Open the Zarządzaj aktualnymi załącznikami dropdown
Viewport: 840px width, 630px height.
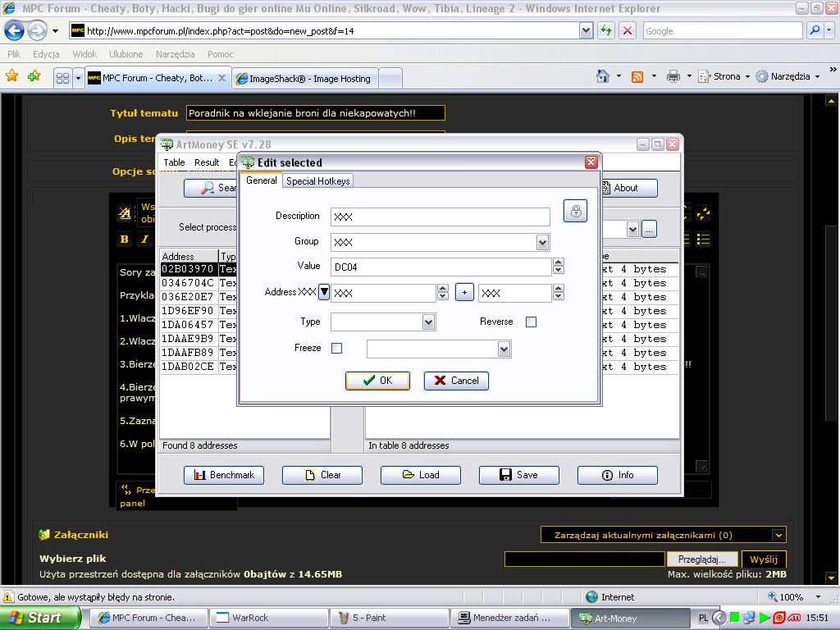778,535
